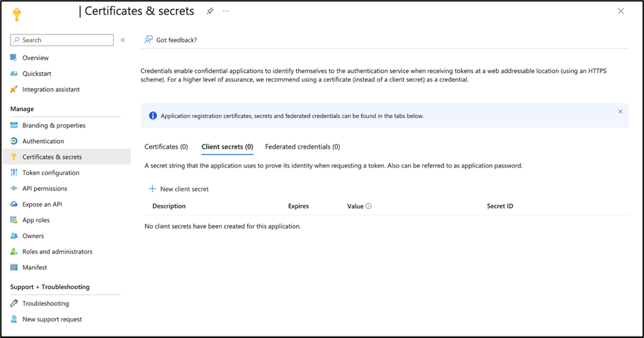
Task: Click the Integration assistant rocket icon
Action: 14,89
